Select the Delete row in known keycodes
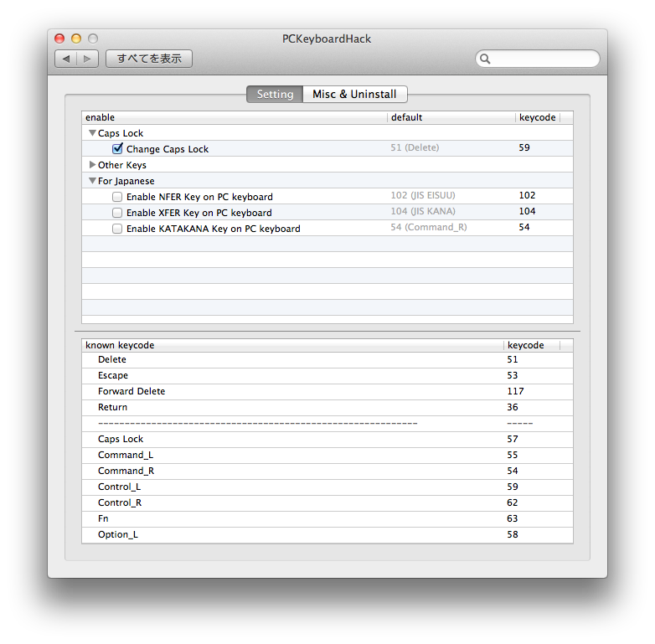The width and height of the screenshot is (655, 644). point(327,359)
